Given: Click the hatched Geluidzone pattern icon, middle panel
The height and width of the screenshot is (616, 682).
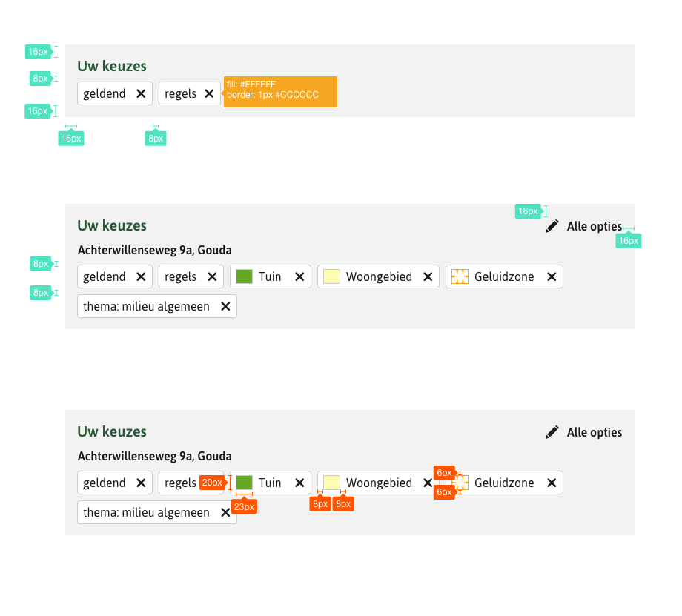Looking at the screenshot, I should 460,276.
